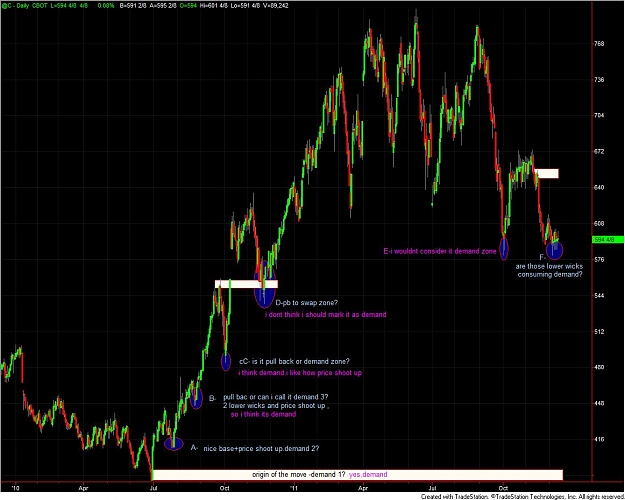
Task: Select the 'origin of the move -demand 1?' text
Action: 299,474
